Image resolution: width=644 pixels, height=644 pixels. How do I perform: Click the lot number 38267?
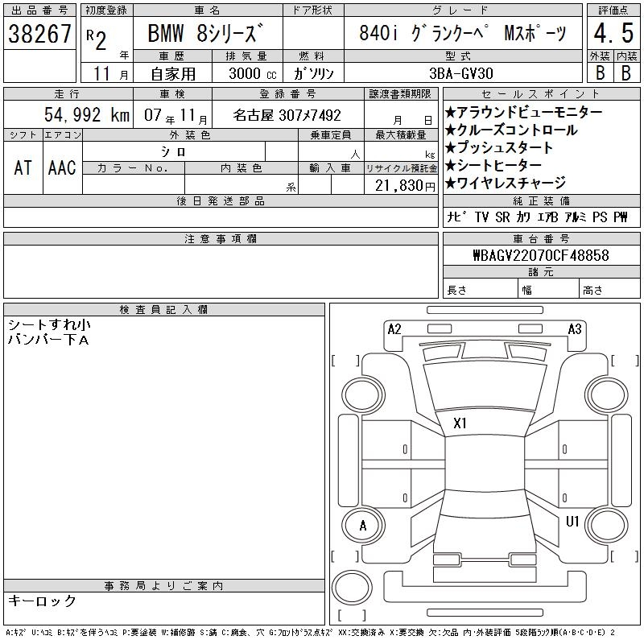tap(39, 33)
